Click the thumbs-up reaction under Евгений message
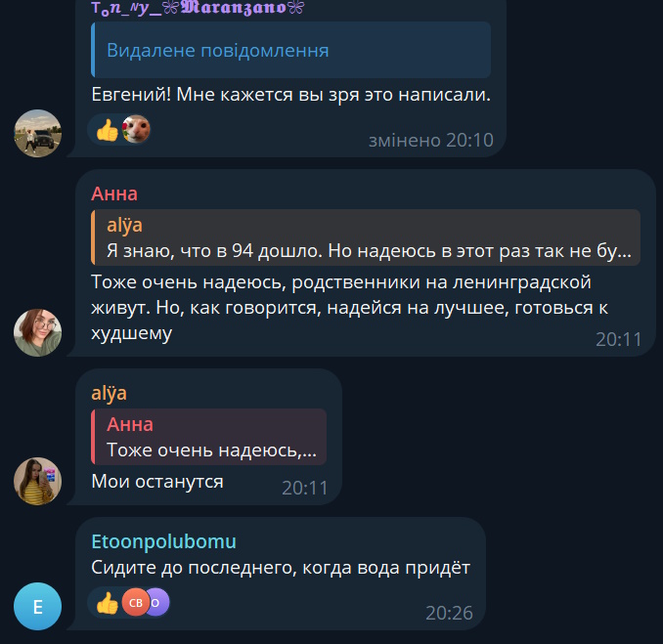 pos(108,129)
